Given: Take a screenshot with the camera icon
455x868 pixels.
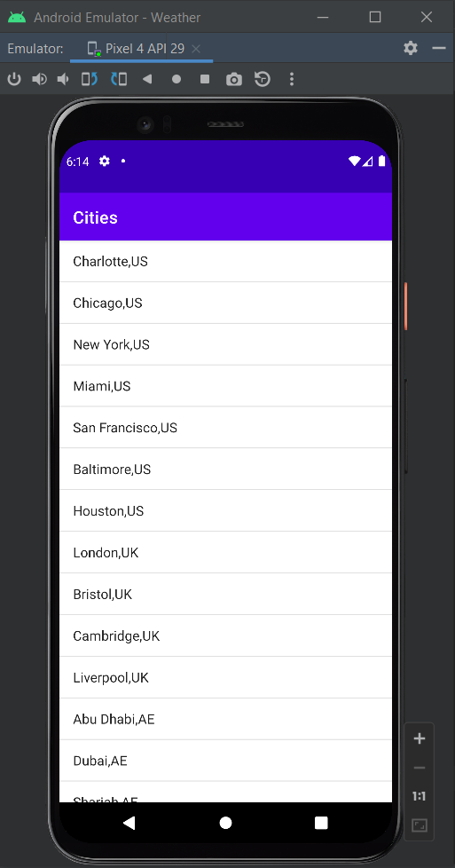Looking at the screenshot, I should click(x=234, y=80).
